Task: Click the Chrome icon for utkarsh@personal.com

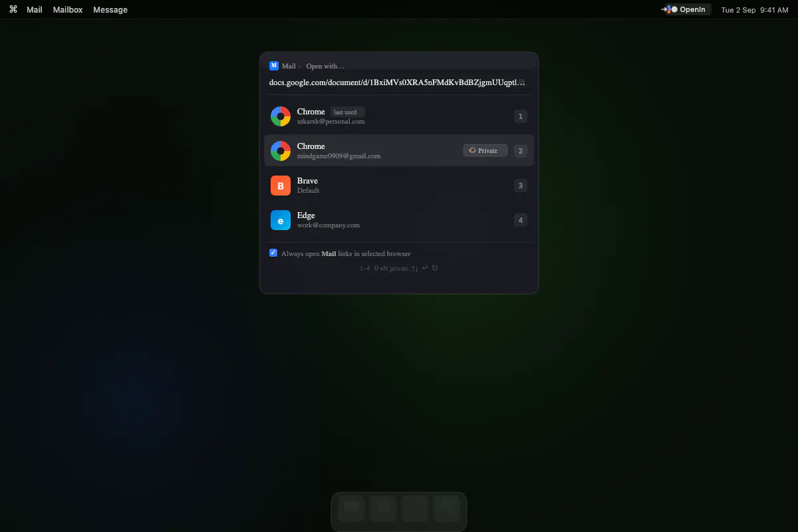Action: click(281, 116)
